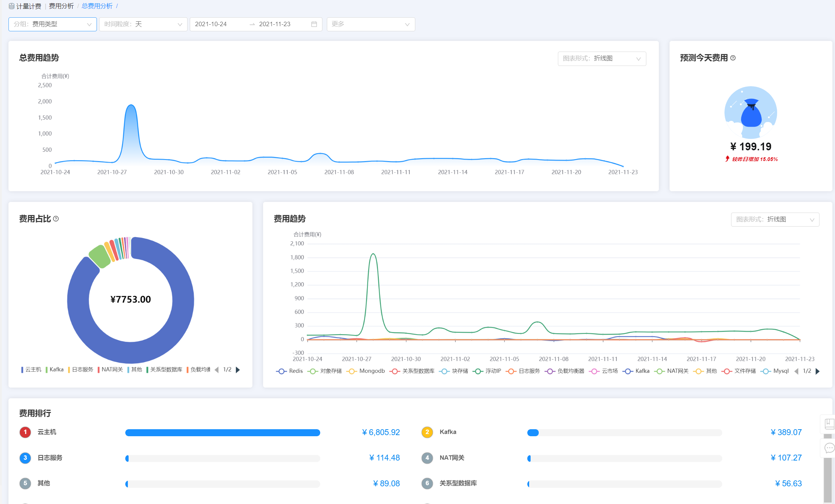Image resolution: width=835 pixels, height=504 pixels.
Task: Open the 分组: 费用类型 dropdown
Action: click(53, 24)
